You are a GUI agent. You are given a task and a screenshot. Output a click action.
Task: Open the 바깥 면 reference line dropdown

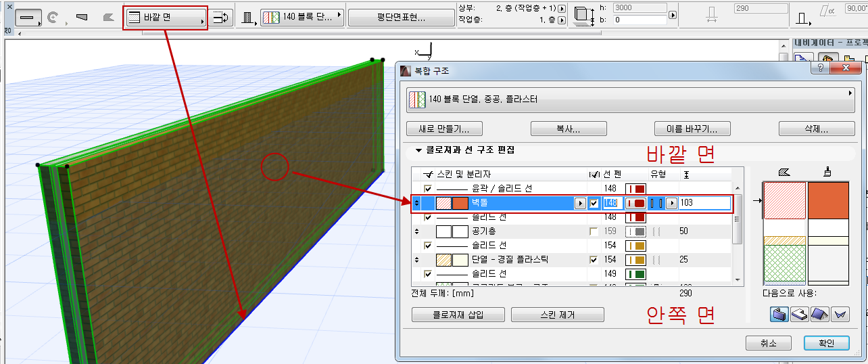(x=166, y=18)
